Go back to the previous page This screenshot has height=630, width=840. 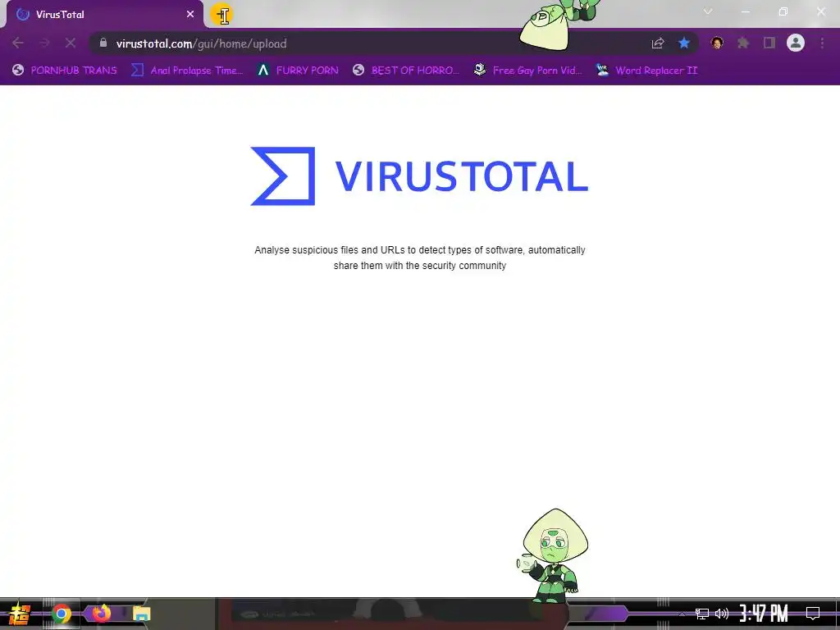(x=18, y=43)
